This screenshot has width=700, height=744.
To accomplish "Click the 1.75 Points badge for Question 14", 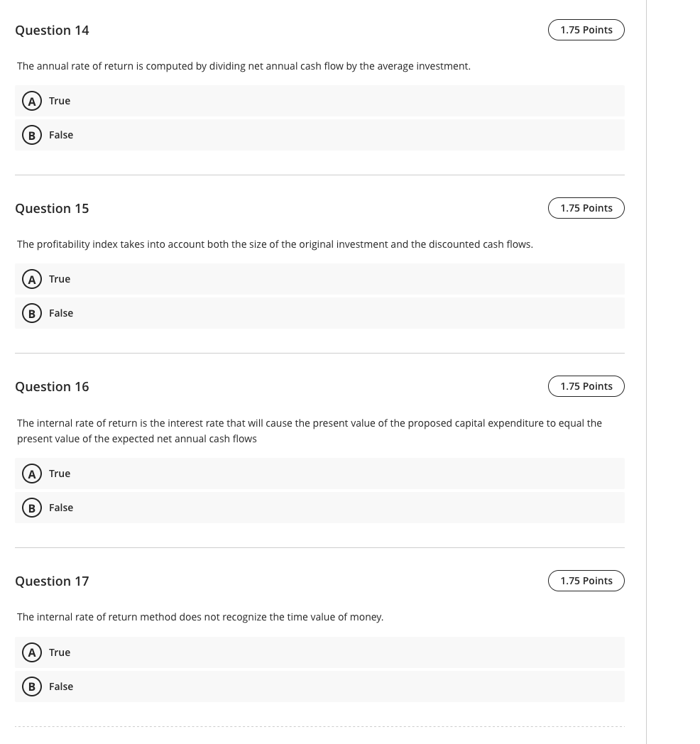I will coord(586,30).
